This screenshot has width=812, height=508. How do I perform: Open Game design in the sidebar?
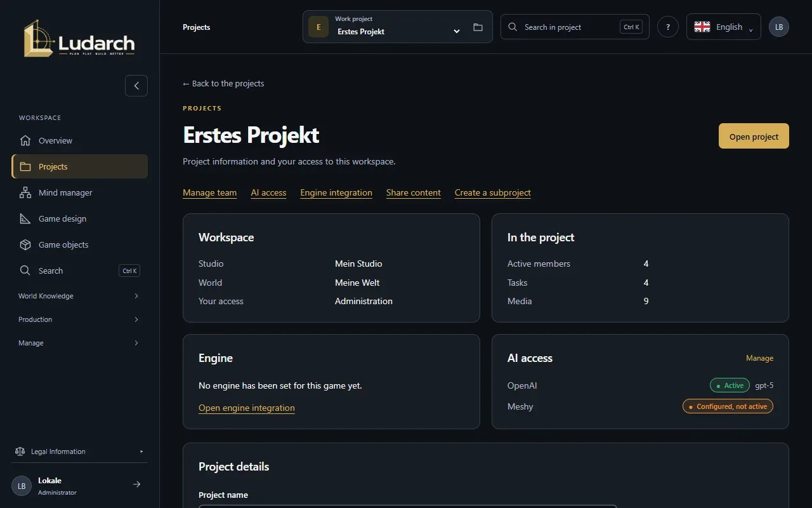80,218
